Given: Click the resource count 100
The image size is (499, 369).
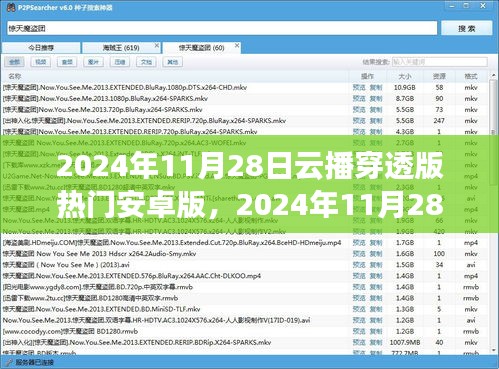Looking at the screenshot, I should point(439,254).
